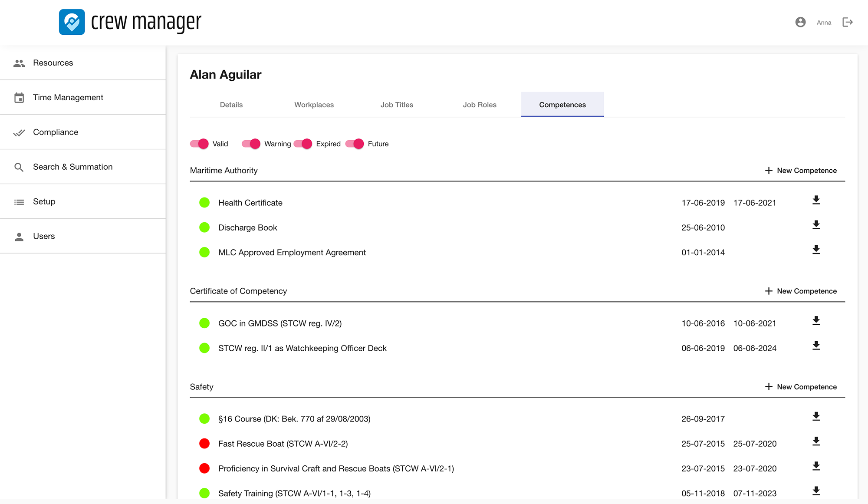Image resolution: width=868 pixels, height=504 pixels.
Task: Download the Health Certificate file
Action: point(816,200)
